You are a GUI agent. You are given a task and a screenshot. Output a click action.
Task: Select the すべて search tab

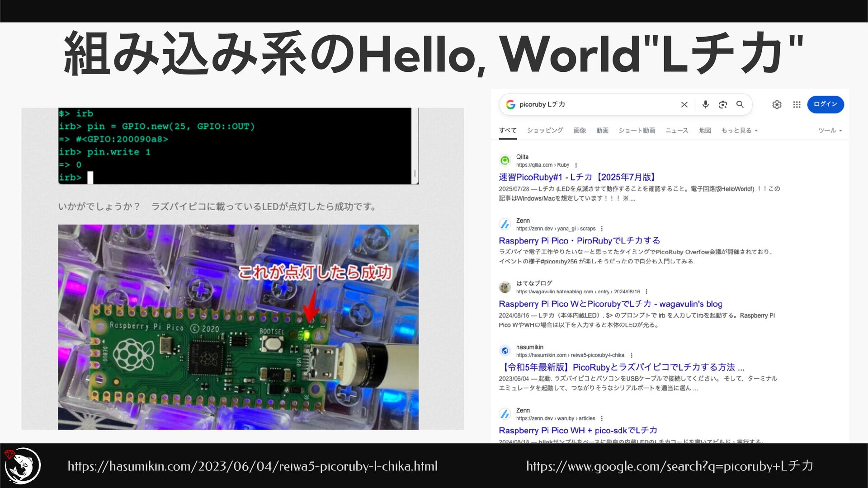click(508, 131)
